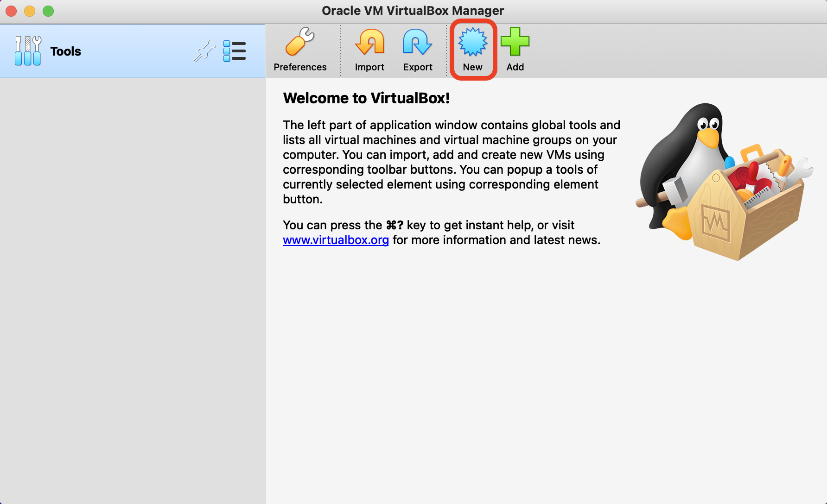
Task: Create a New virtual machine
Action: (473, 50)
